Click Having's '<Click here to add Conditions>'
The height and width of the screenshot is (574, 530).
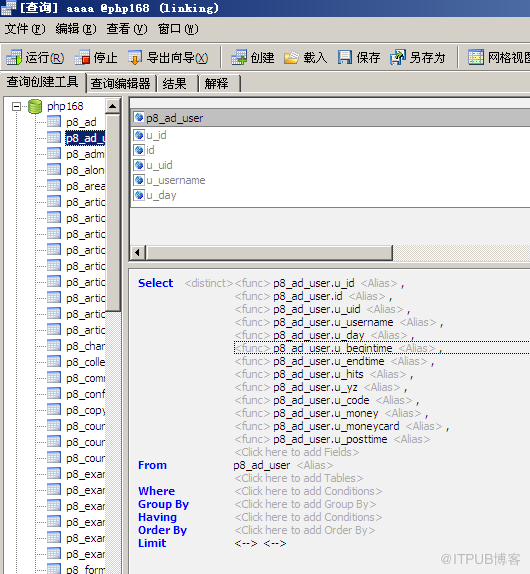tap(308, 517)
